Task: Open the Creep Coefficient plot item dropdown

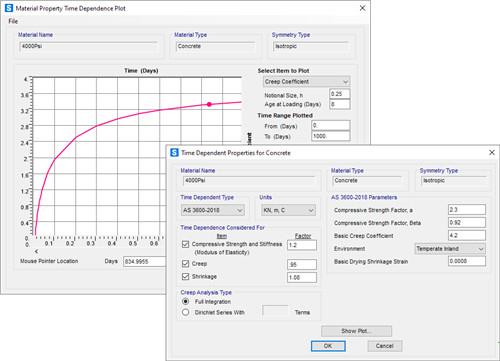Action: [306, 82]
